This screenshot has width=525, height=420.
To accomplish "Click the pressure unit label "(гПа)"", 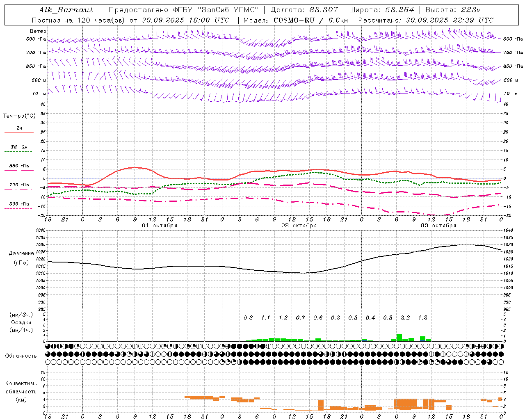I will 21,262.
